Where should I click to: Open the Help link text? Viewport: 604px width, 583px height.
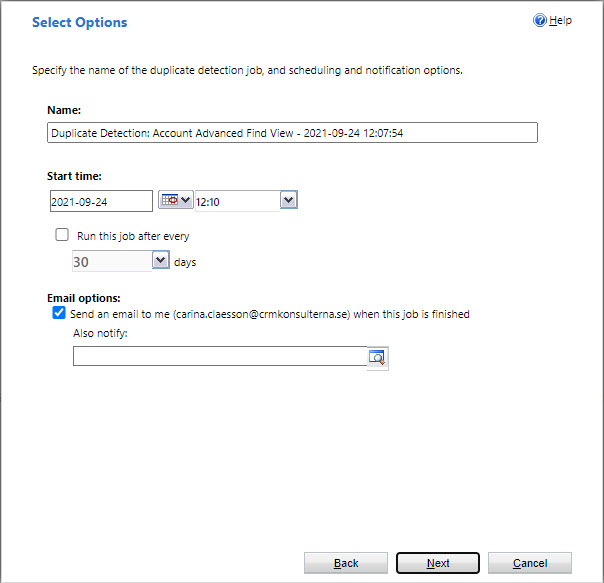click(x=561, y=21)
